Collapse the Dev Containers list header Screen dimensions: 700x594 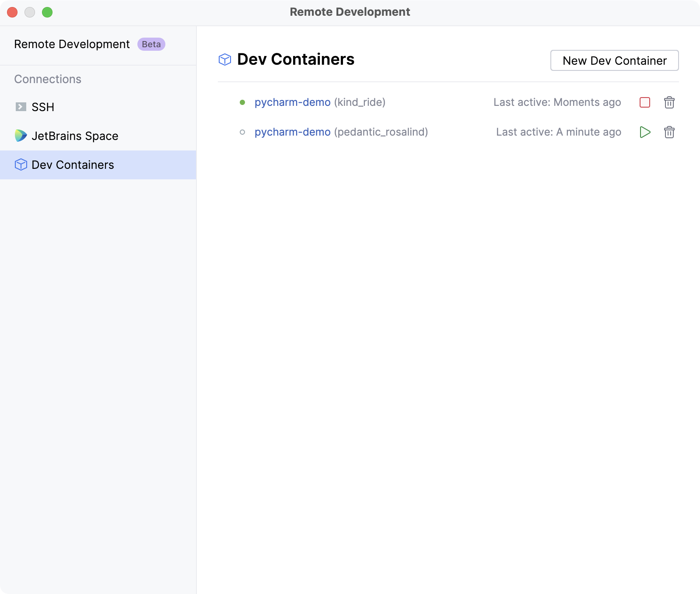[296, 59]
